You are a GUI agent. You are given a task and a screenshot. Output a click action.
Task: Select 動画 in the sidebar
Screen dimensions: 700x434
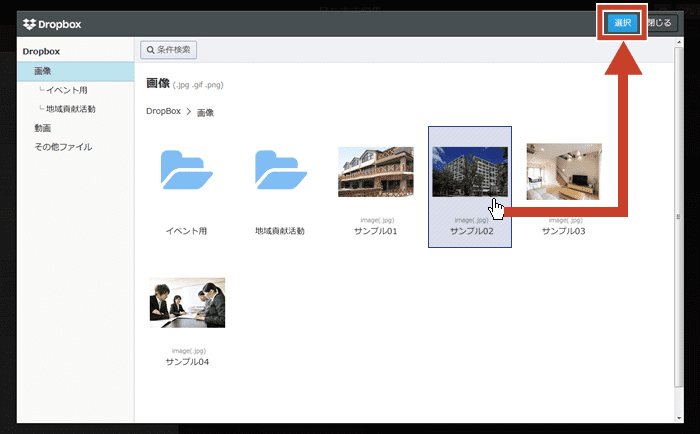(x=43, y=128)
